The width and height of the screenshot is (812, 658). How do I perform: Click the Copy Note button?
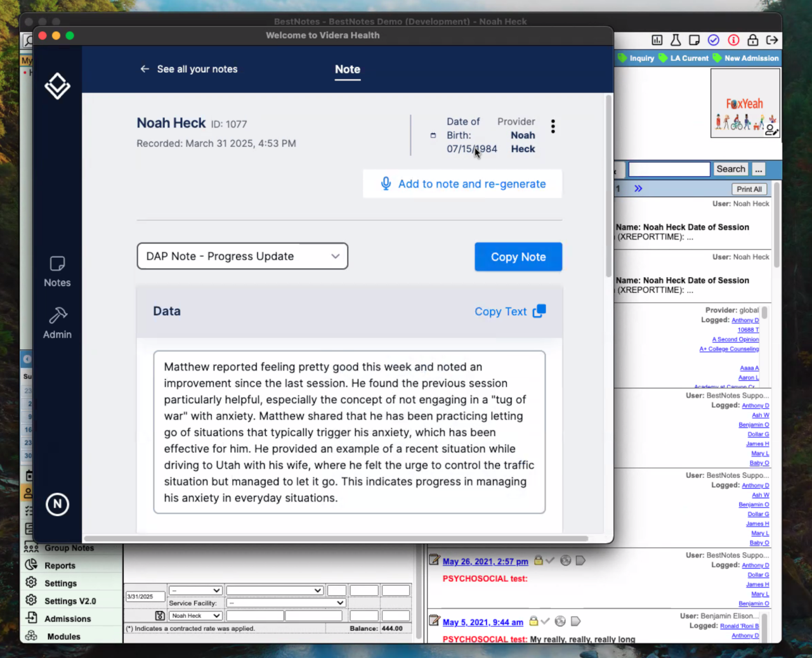click(518, 257)
